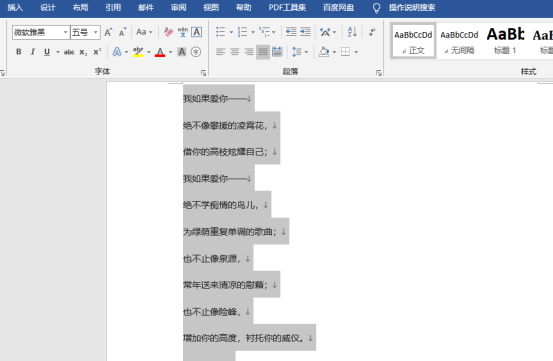Open the 审阅 tab
The height and width of the screenshot is (361, 553).
(x=178, y=7)
